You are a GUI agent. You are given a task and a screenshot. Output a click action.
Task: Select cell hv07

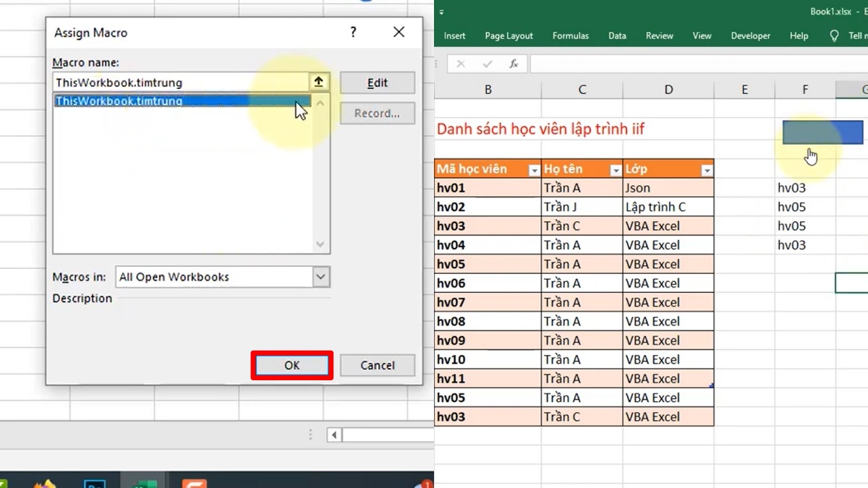(x=488, y=302)
